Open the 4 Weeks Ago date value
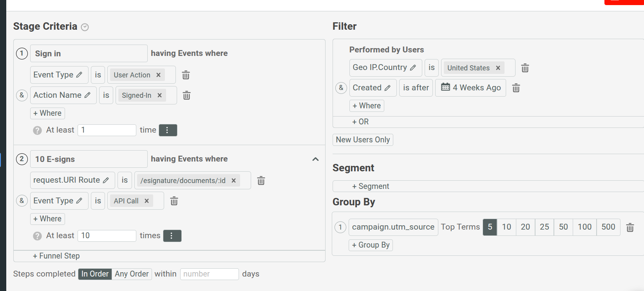This screenshot has height=291, width=644. coord(471,88)
